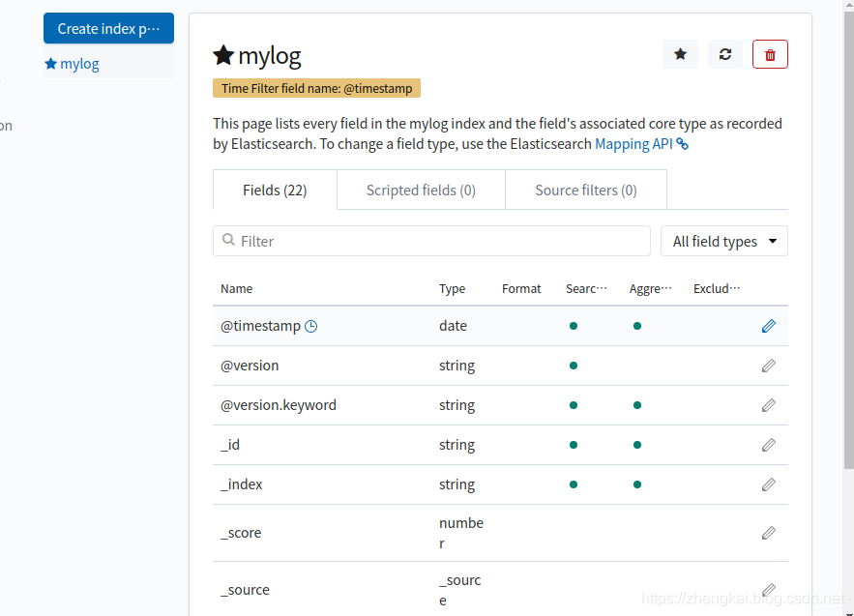Switch to the Fields (22) tab
The height and width of the screenshot is (616, 854).
click(x=275, y=191)
